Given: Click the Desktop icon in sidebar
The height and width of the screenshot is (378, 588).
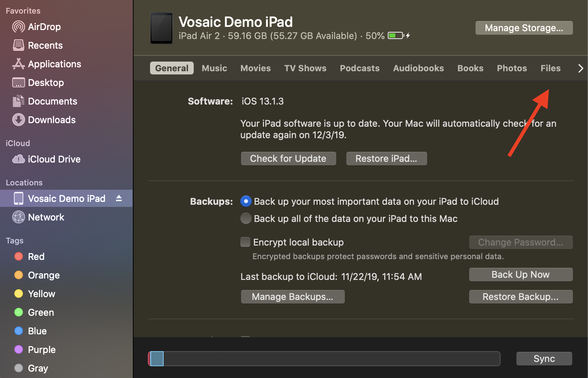Looking at the screenshot, I should point(18,83).
